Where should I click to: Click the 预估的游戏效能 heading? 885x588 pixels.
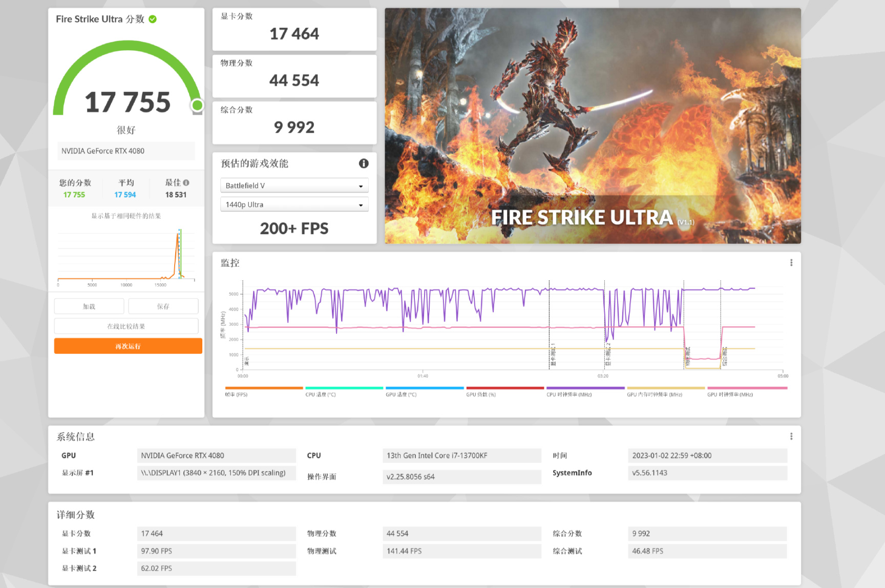point(255,163)
